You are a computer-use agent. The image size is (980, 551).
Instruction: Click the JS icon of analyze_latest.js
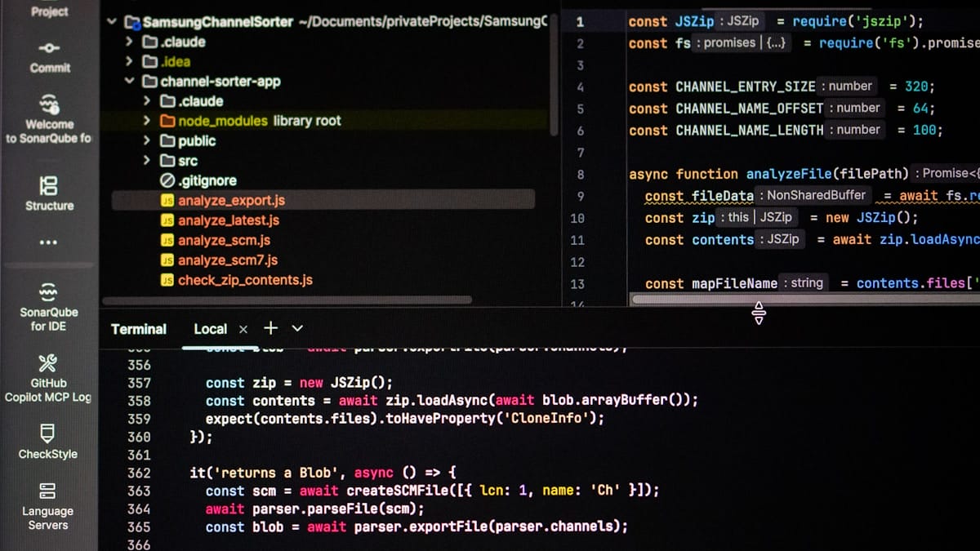coord(167,220)
